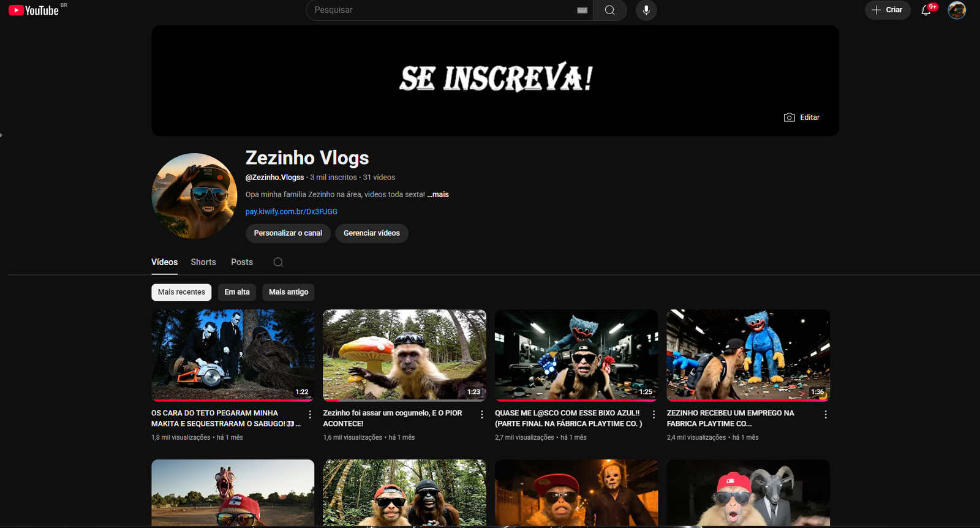
Task: Open the 1:36 Playtime Co factory thumbnail
Action: [x=748, y=355]
